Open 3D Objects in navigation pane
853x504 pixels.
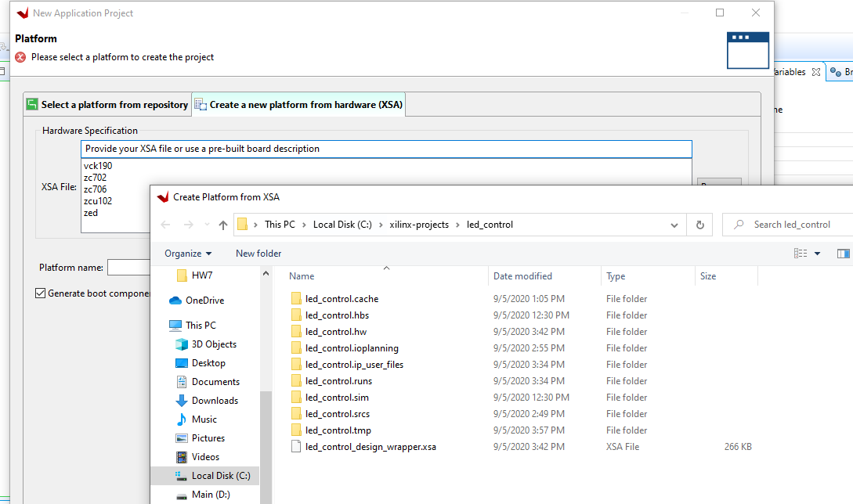pos(214,344)
